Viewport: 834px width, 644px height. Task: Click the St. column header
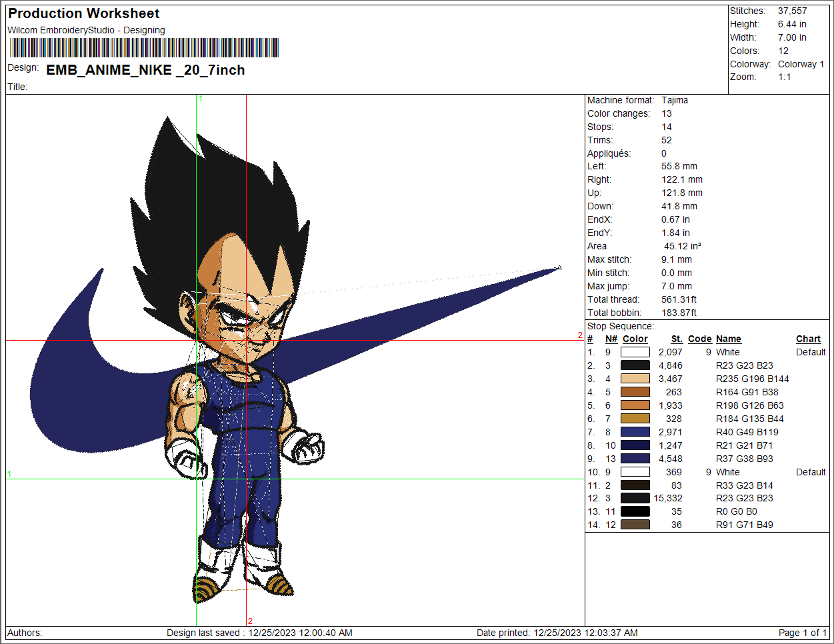677,339
